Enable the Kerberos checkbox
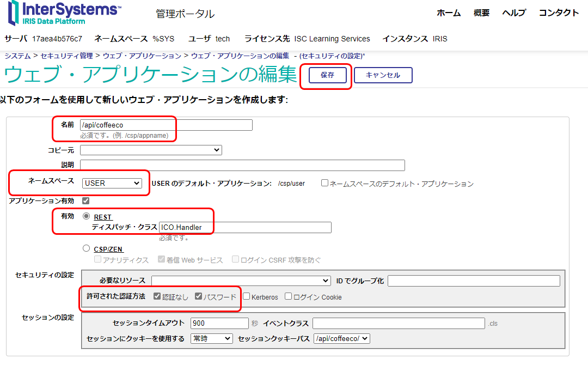588x365 pixels. pos(247,296)
